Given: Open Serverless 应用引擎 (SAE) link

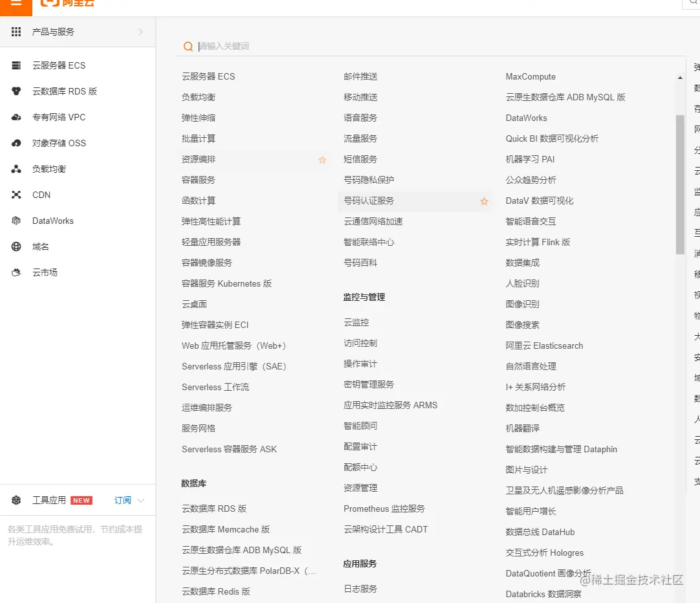Looking at the screenshot, I should pyautogui.click(x=234, y=366).
